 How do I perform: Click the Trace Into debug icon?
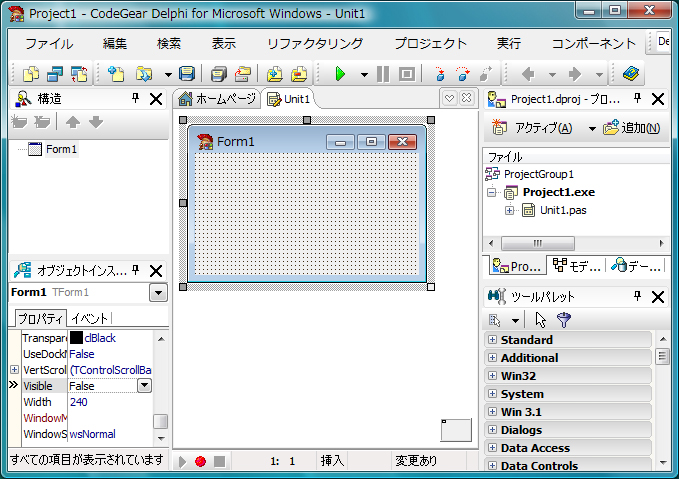[x=440, y=74]
